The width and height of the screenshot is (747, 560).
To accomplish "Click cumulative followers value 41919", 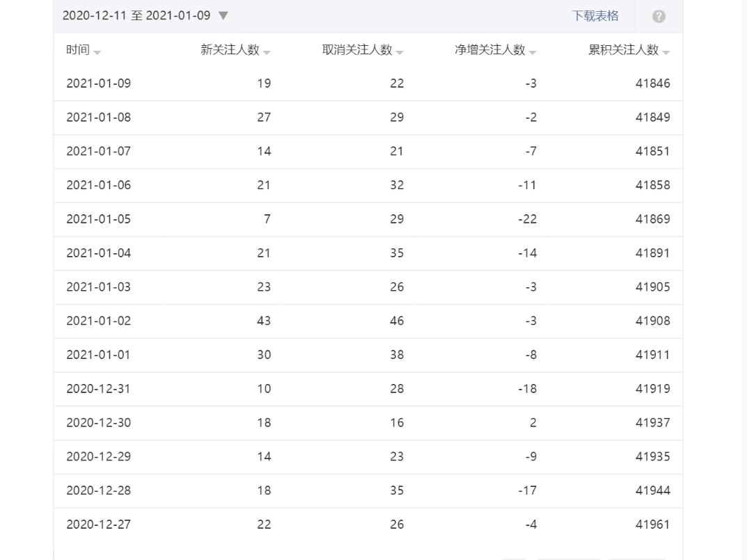I will pos(652,389).
